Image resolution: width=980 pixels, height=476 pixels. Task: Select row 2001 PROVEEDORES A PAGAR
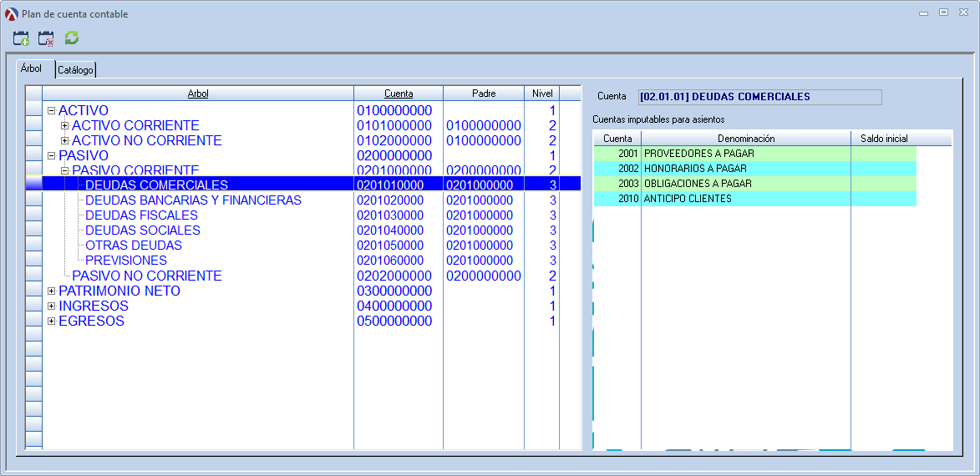(x=755, y=153)
